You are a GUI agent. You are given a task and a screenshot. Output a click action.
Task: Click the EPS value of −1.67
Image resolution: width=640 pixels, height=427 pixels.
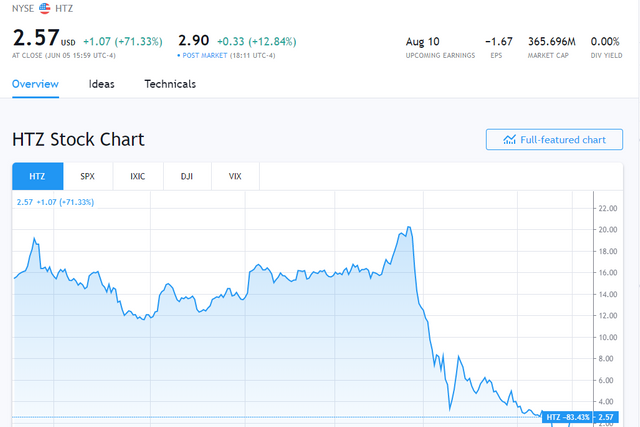(x=499, y=41)
